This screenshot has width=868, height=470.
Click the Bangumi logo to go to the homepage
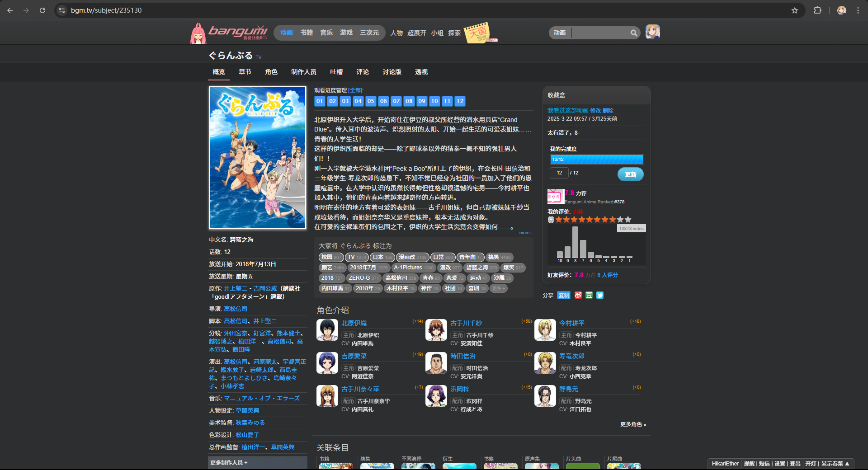(x=229, y=33)
